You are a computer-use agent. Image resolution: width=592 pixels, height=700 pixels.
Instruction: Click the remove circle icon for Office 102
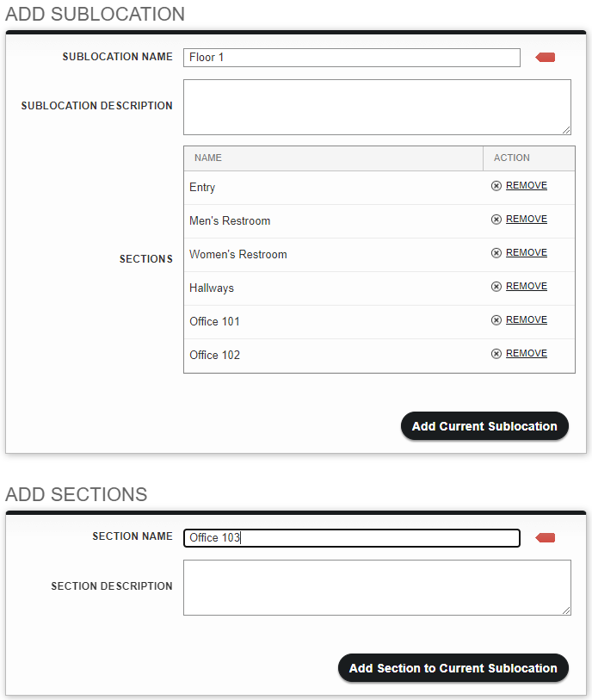coord(496,354)
